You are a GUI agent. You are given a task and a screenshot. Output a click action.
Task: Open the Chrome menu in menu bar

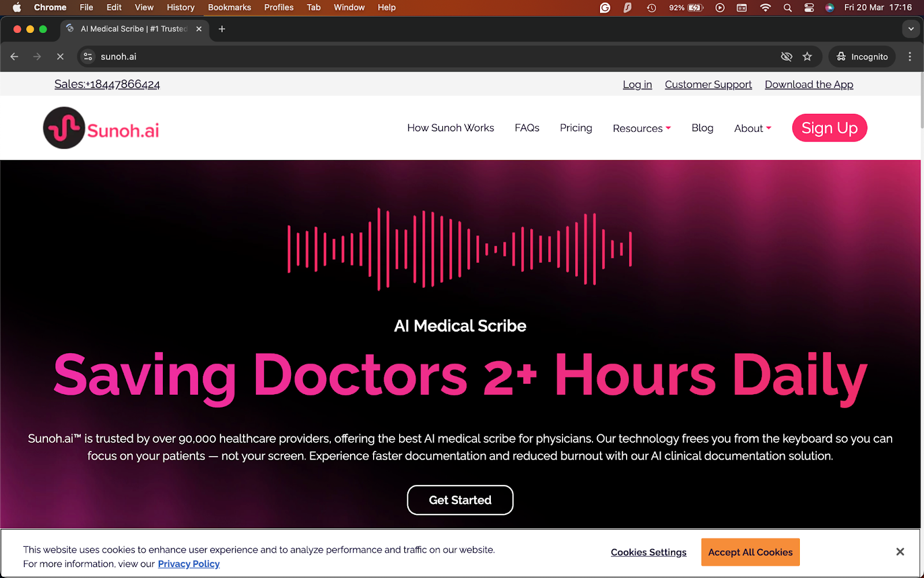50,8
